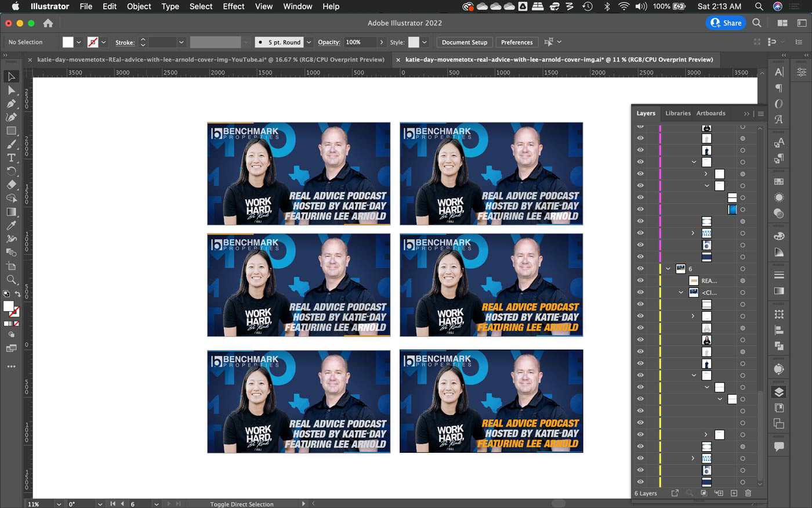Open zoom level dropdown in status bar

[x=59, y=504]
